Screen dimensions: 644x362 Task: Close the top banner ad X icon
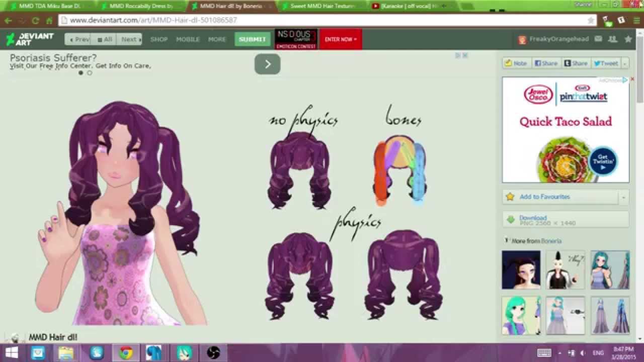click(x=465, y=55)
